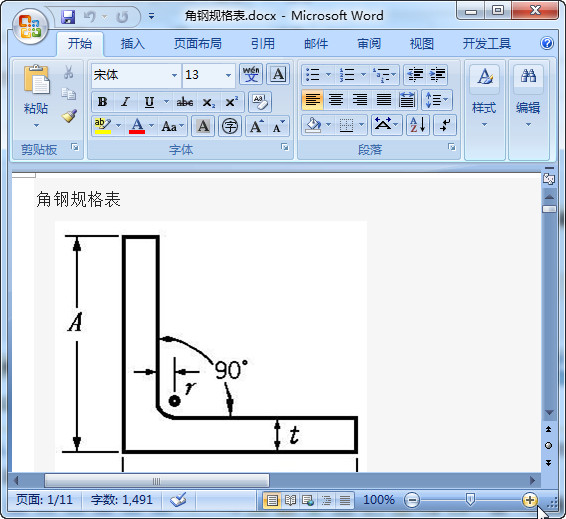
Task: Open the Change Case Aa menu
Action: [x=173, y=126]
